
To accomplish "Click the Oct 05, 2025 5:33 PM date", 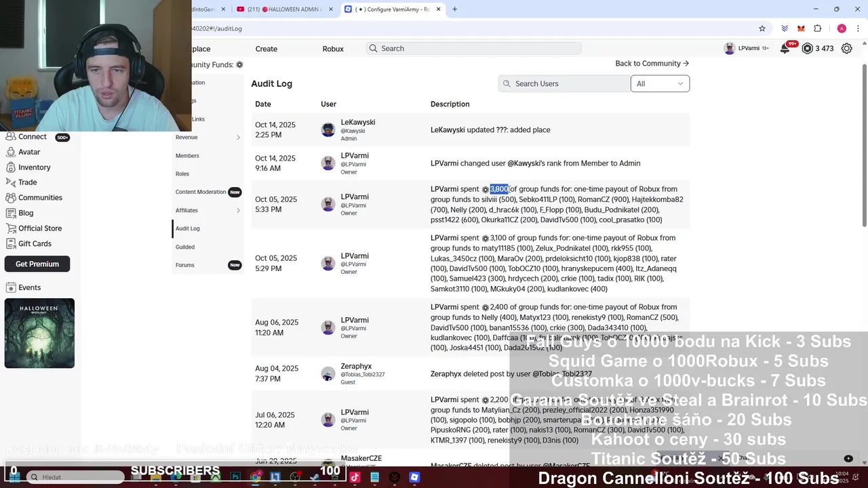I will (x=276, y=205).
